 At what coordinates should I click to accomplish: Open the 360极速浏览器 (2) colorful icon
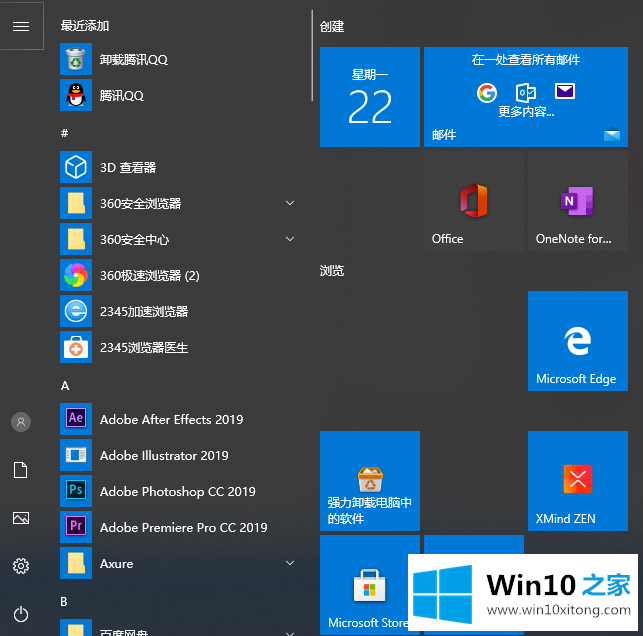[76, 275]
